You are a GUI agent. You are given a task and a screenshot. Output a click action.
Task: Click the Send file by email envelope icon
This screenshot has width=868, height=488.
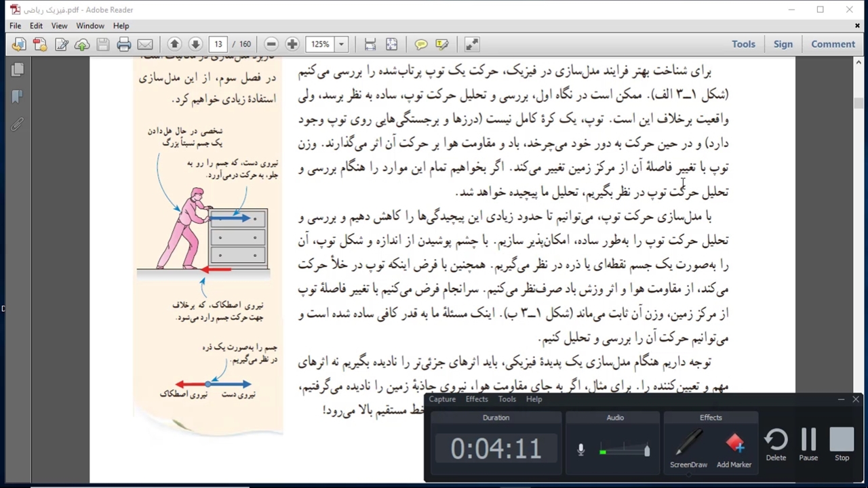tap(145, 45)
